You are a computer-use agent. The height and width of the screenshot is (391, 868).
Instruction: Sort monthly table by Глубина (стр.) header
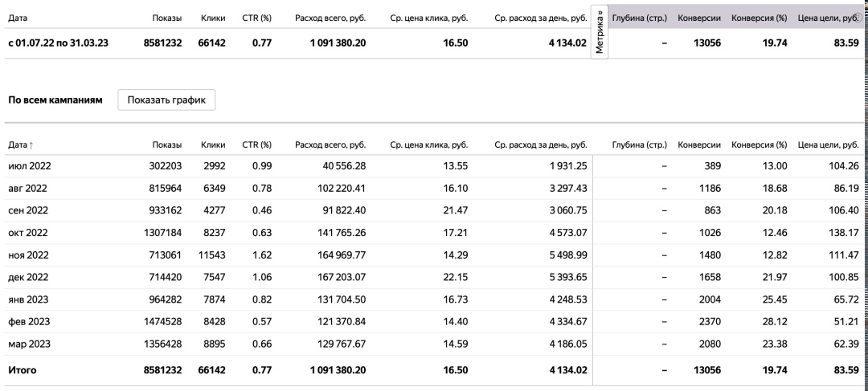coord(639,145)
